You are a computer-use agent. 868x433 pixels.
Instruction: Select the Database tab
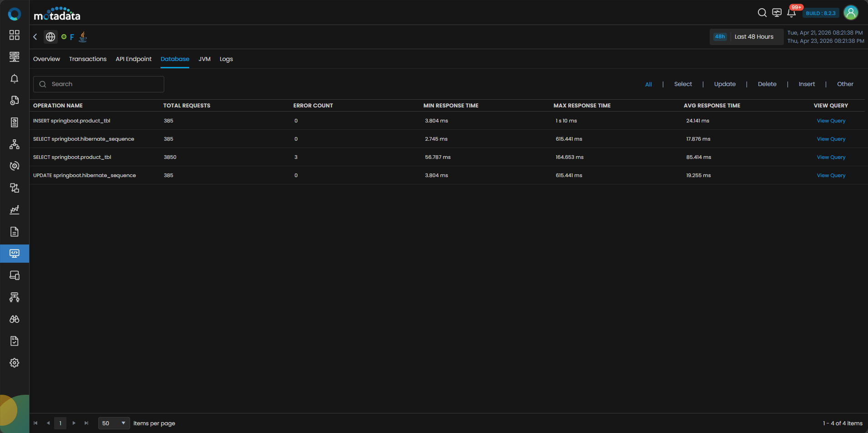pyautogui.click(x=175, y=59)
